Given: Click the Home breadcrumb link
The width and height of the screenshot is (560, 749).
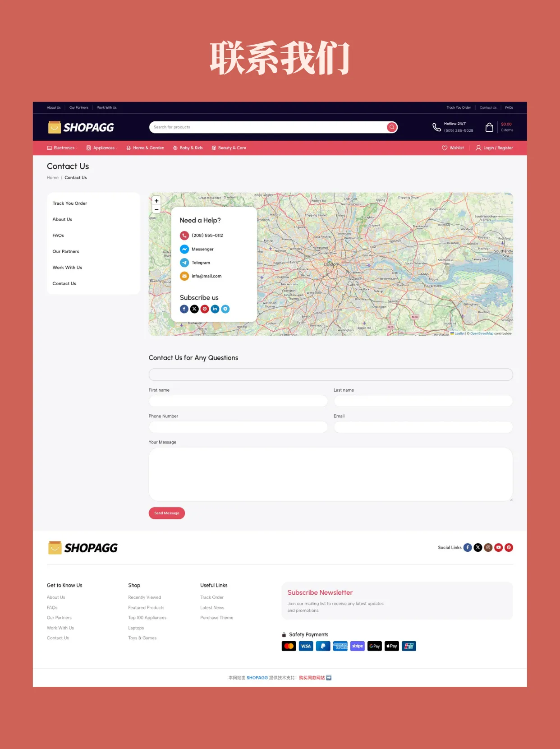Looking at the screenshot, I should (53, 178).
